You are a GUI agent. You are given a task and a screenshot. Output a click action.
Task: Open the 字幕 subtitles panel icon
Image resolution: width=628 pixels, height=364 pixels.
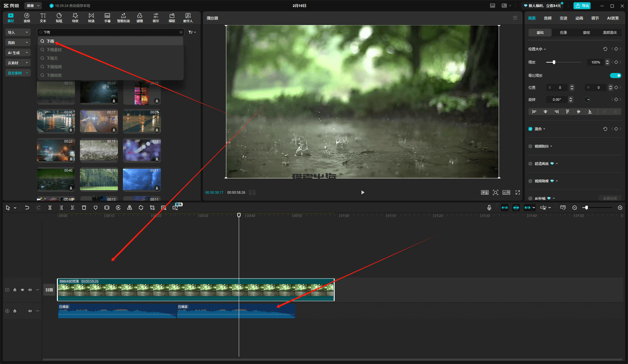coord(107,18)
